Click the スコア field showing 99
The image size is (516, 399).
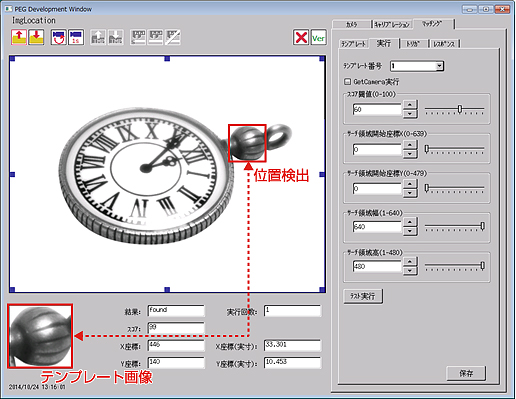click(176, 328)
